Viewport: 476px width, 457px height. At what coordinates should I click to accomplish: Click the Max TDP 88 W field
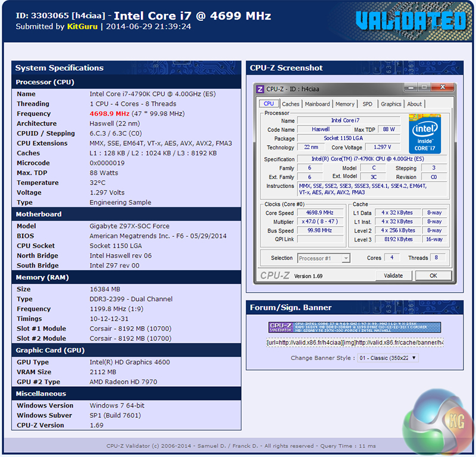pyautogui.click(x=389, y=129)
